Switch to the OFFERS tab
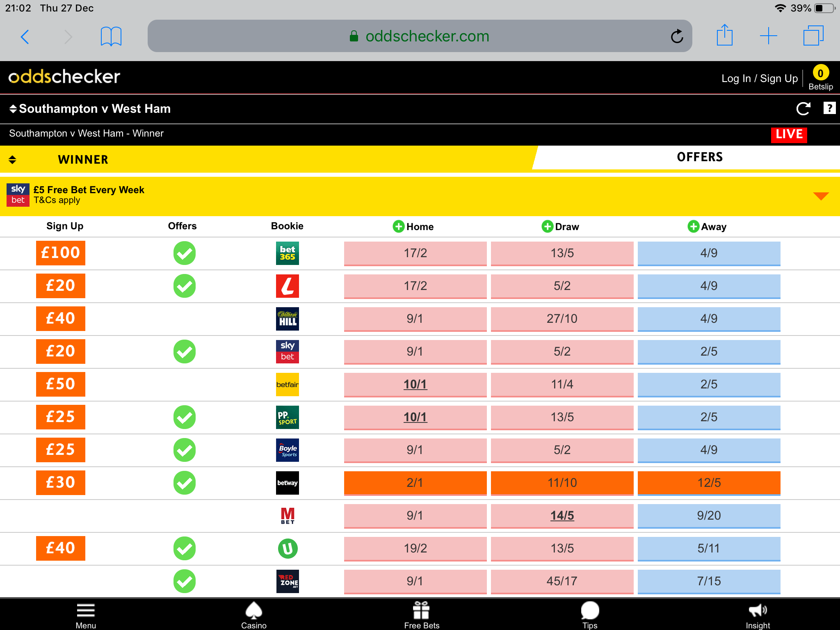 700,157
